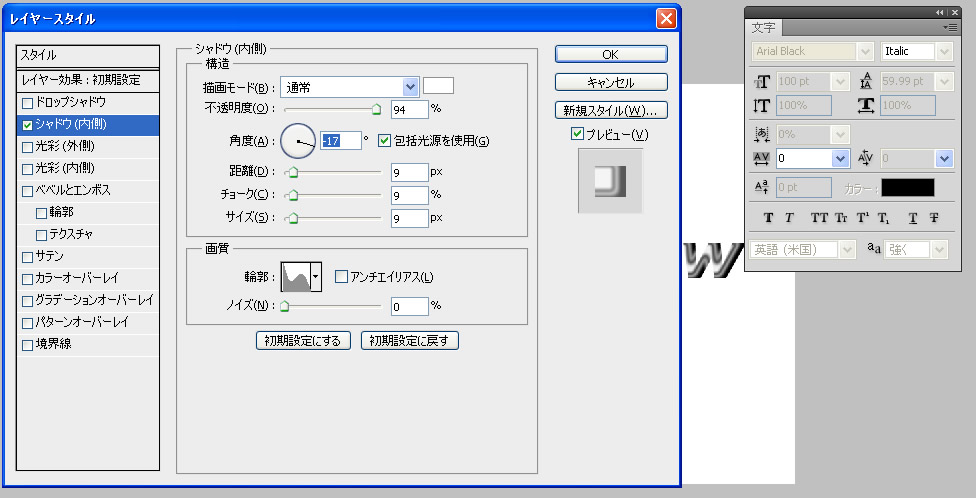Image resolution: width=976 pixels, height=498 pixels.
Task: Apply subscript text style
Action: 884,218
